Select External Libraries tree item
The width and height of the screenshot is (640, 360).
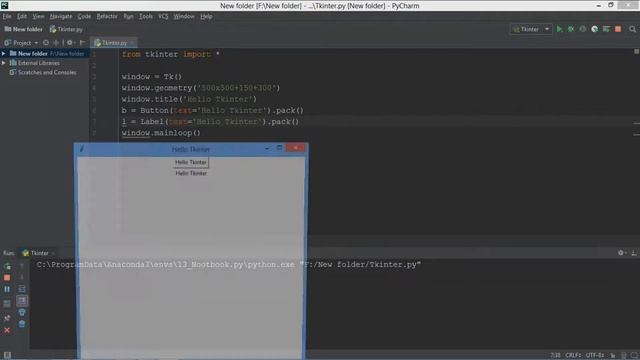[x=35, y=63]
